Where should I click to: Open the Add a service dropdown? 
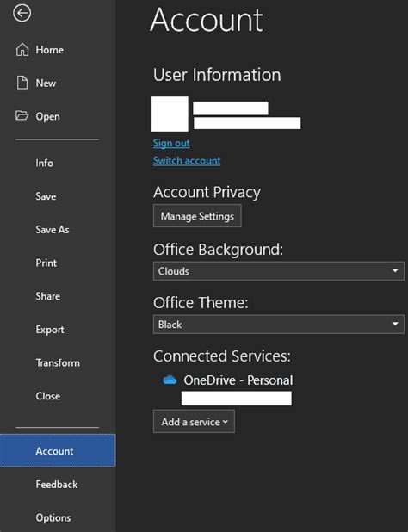(x=194, y=422)
